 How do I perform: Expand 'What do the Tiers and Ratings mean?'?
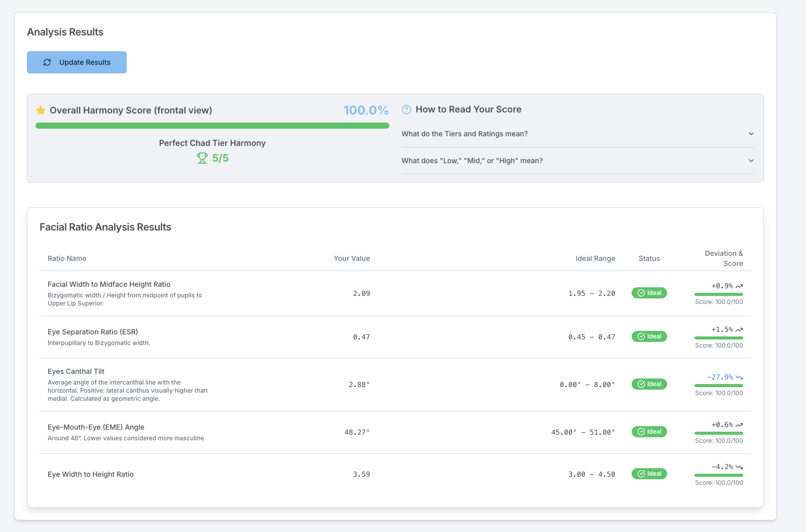[x=464, y=134]
